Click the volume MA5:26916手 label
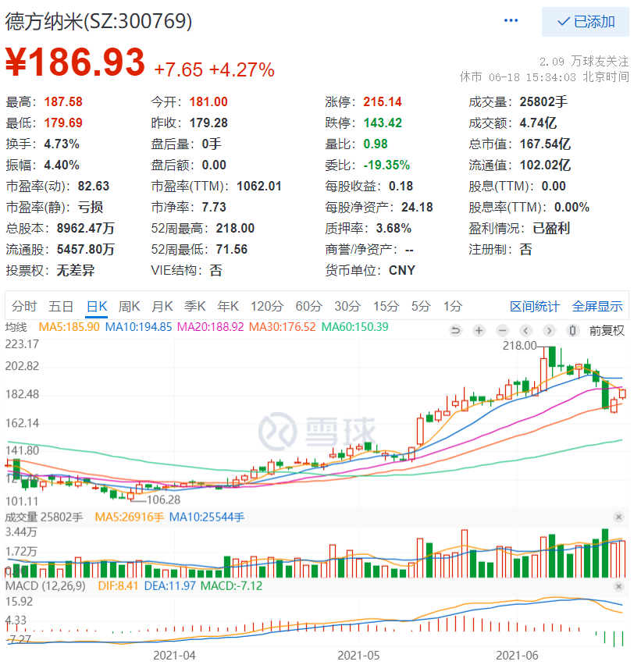Screen dimensions: 641x672 [x=130, y=517]
